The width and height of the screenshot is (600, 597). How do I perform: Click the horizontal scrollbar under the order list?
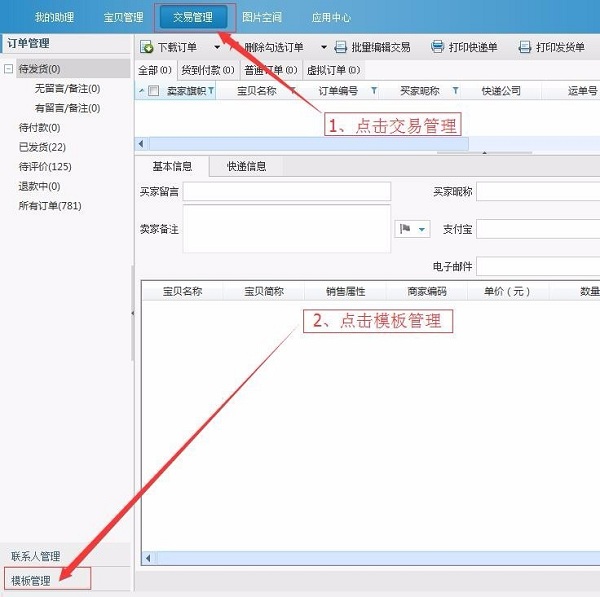[300, 143]
